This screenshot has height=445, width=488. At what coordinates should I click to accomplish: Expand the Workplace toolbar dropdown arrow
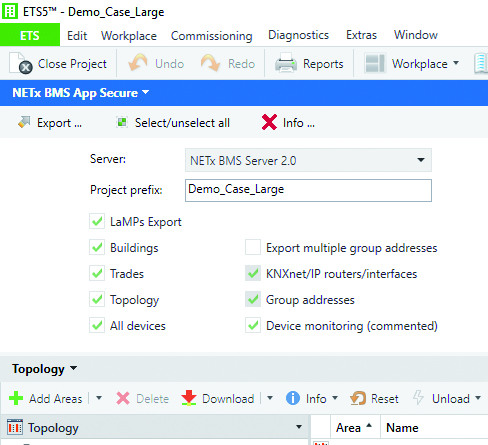pyautogui.click(x=456, y=63)
